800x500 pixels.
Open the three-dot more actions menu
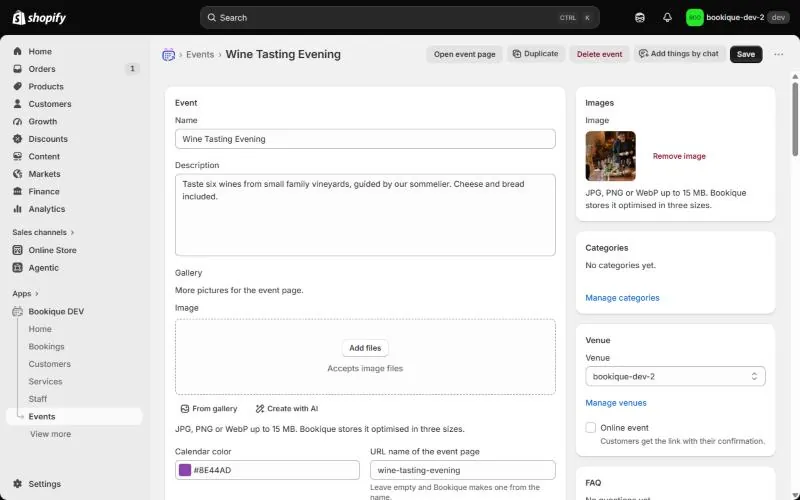pos(778,54)
